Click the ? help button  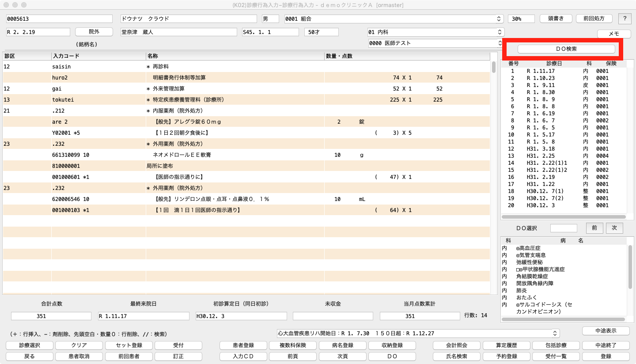tap(625, 19)
